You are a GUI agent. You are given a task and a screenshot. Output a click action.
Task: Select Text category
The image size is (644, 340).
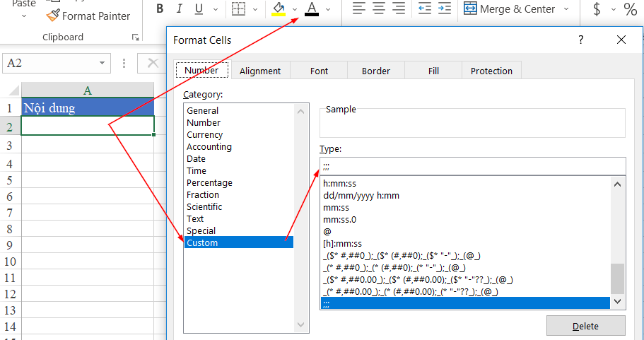click(x=239, y=218)
